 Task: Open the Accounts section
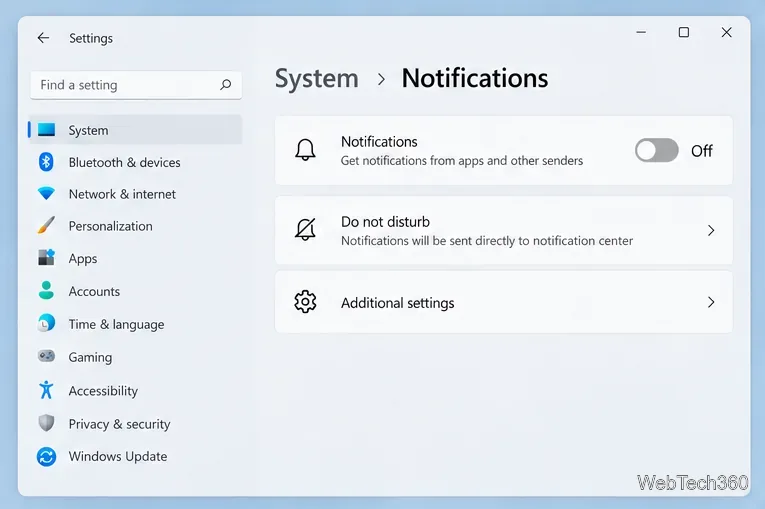(135, 291)
